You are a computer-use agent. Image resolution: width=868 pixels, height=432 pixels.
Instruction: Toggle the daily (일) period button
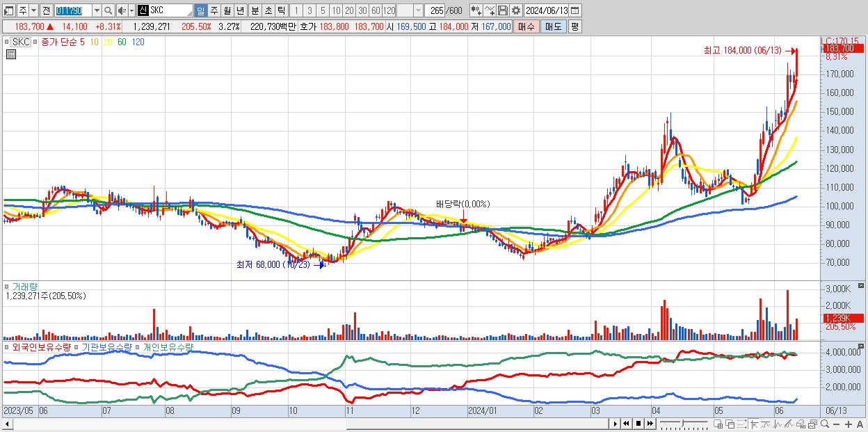(200, 10)
